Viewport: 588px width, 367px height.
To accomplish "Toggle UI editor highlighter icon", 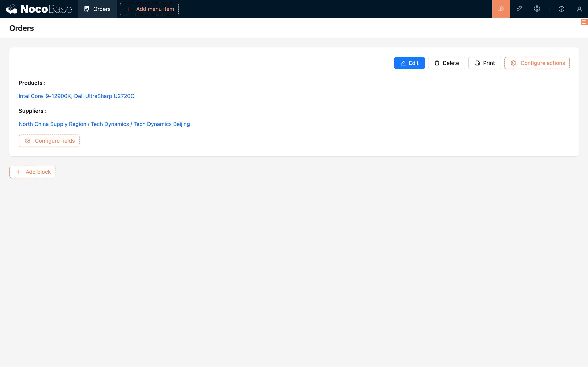I will (x=501, y=9).
